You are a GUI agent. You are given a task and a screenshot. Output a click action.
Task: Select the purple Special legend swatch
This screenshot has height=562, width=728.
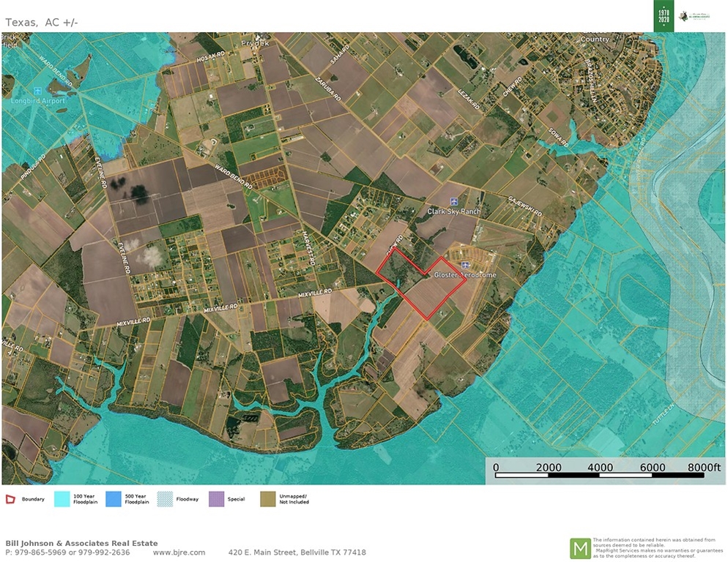point(217,500)
